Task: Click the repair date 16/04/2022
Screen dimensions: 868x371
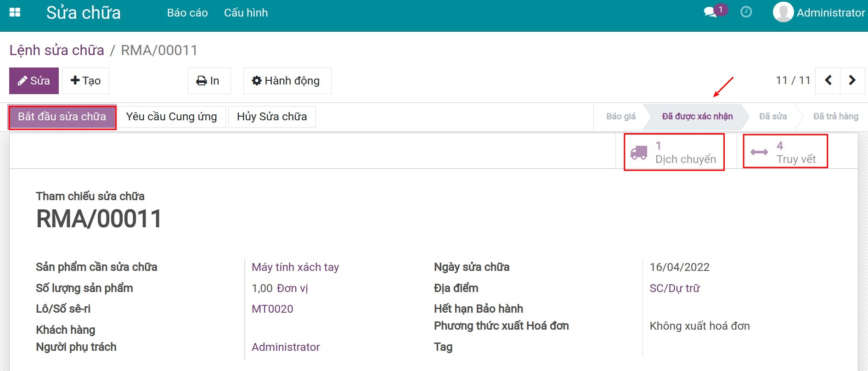Action: [680, 267]
